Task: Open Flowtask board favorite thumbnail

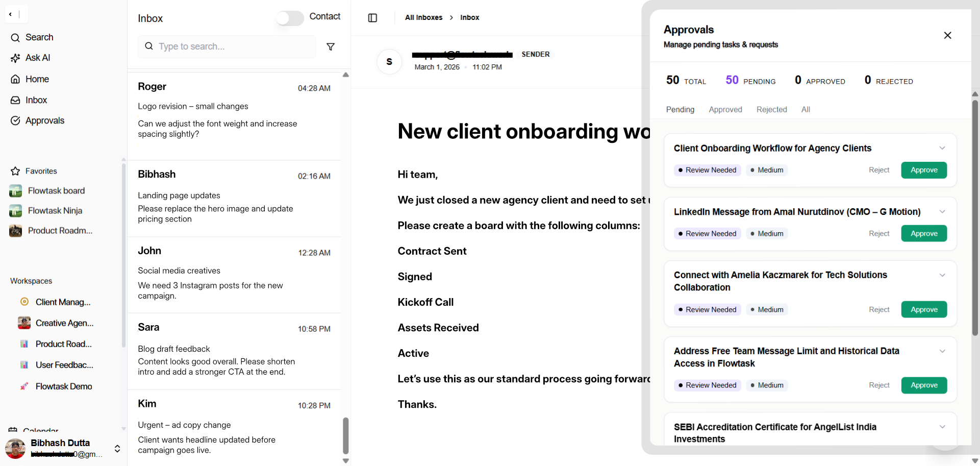Action: 16,191
